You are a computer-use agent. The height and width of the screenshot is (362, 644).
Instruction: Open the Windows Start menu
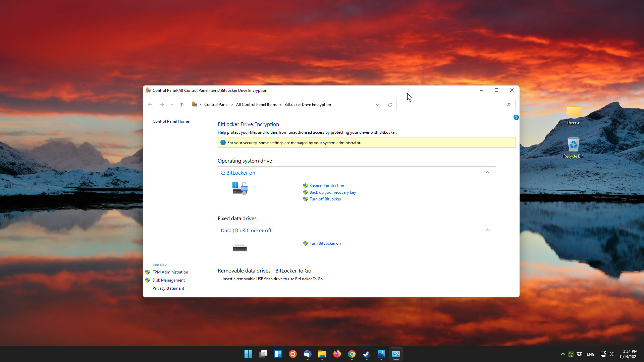pyautogui.click(x=248, y=354)
